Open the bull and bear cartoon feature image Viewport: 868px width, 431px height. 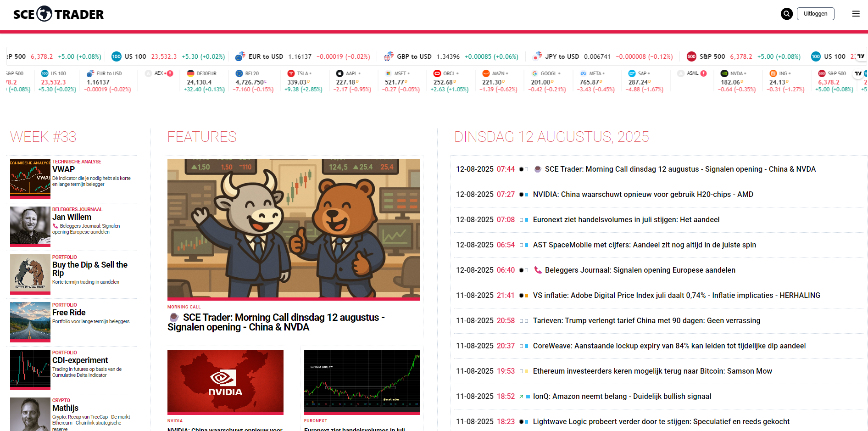[294, 229]
